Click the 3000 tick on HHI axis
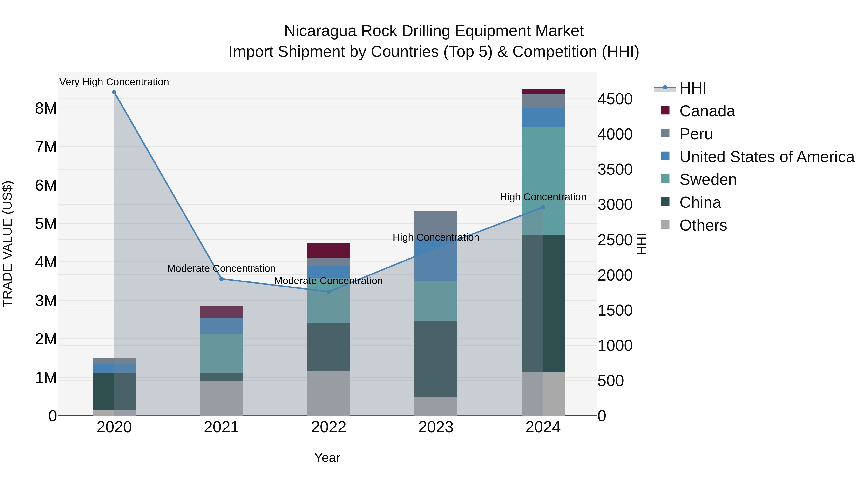This screenshot has height=488, width=868. pyautogui.click(x=615, y=204)
